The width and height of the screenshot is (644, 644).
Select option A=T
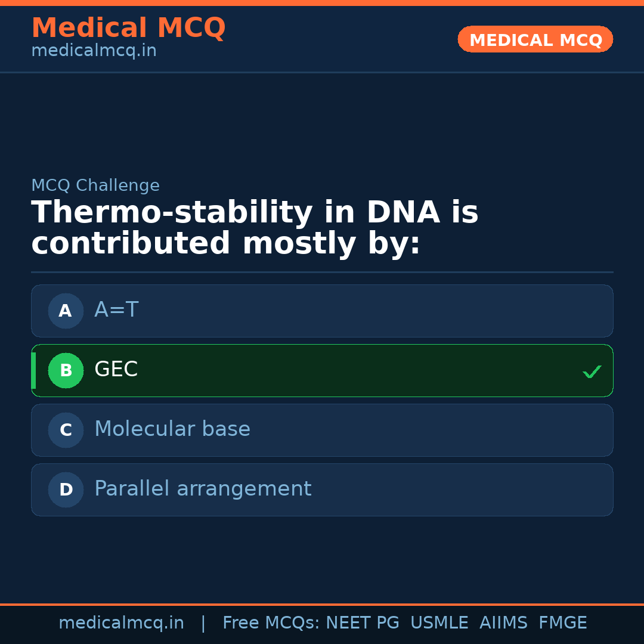[322, 311]
